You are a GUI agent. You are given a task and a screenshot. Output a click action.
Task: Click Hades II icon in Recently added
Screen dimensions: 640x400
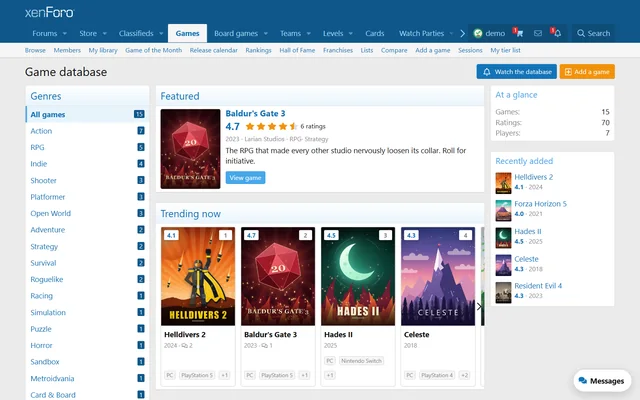[503, 238]
